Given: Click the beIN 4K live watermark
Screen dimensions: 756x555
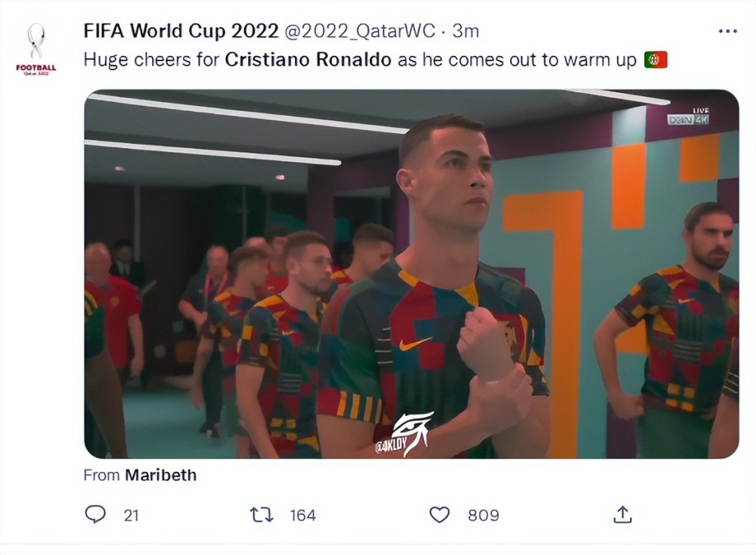Looking at the screenshot, I should coord(689,116).
